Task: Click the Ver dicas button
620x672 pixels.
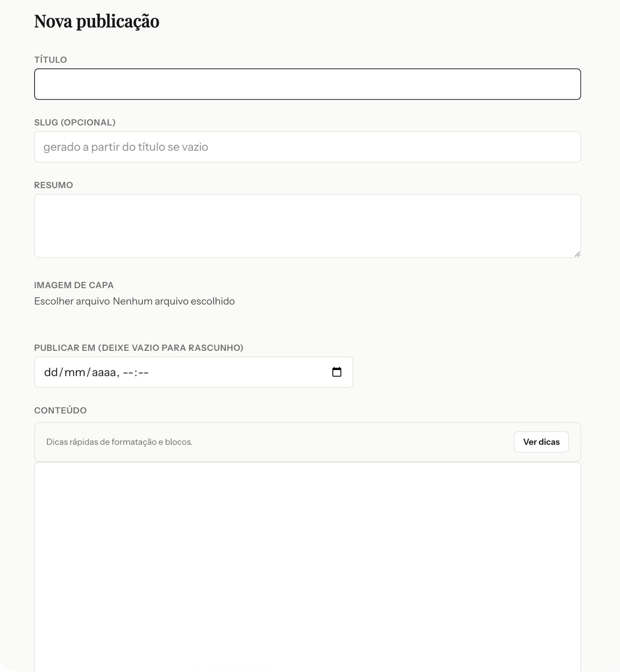Action: coord(541,442)
